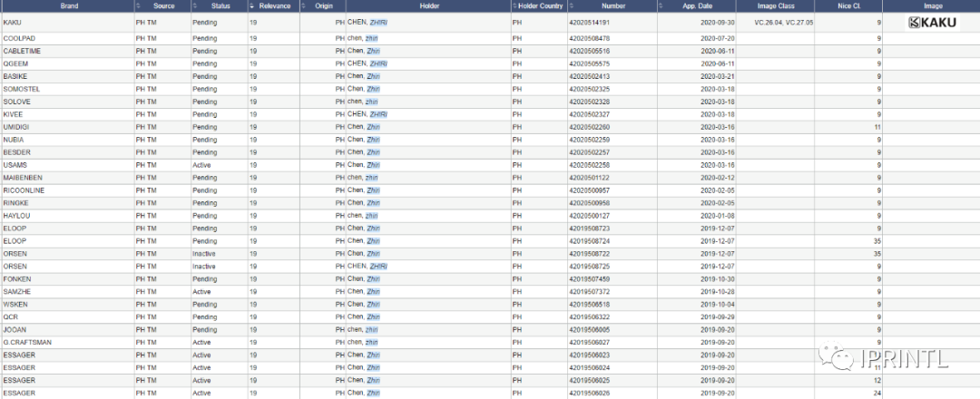This screenshot has height=399, width=980.
Task: Click the sort arrows beside App. Date header
Action: point(661,5)
